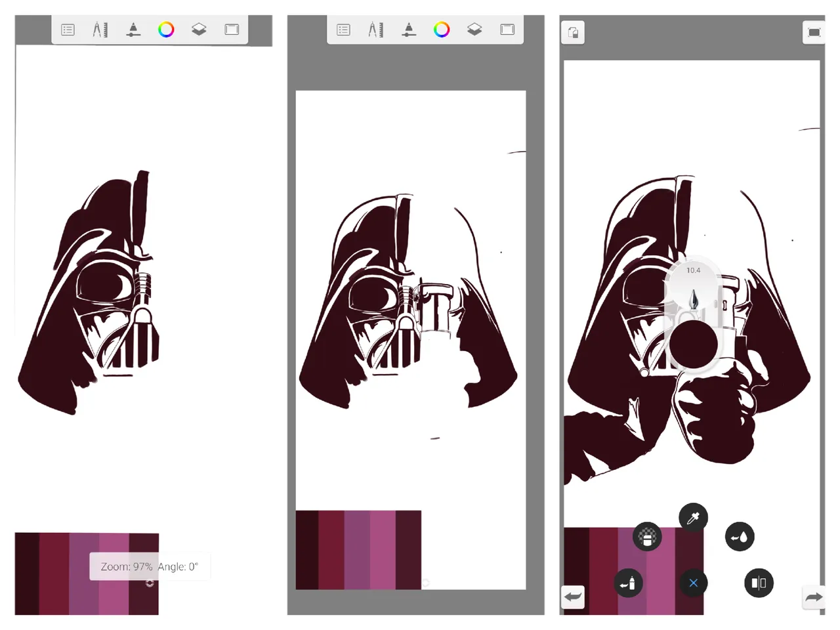
Task: Open the layers icon in middle screenshot
Action: tap(474, 30)
